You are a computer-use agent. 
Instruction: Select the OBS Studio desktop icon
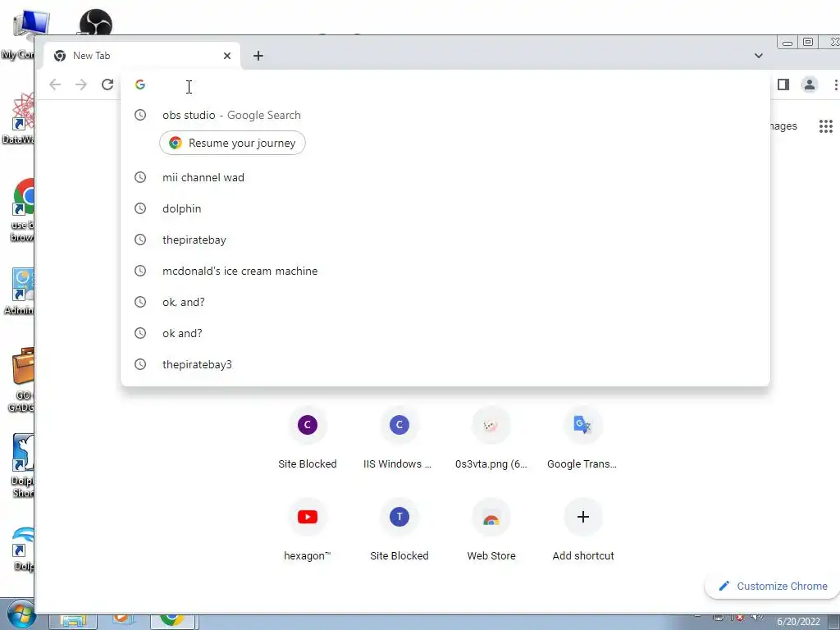coord(96,22)
